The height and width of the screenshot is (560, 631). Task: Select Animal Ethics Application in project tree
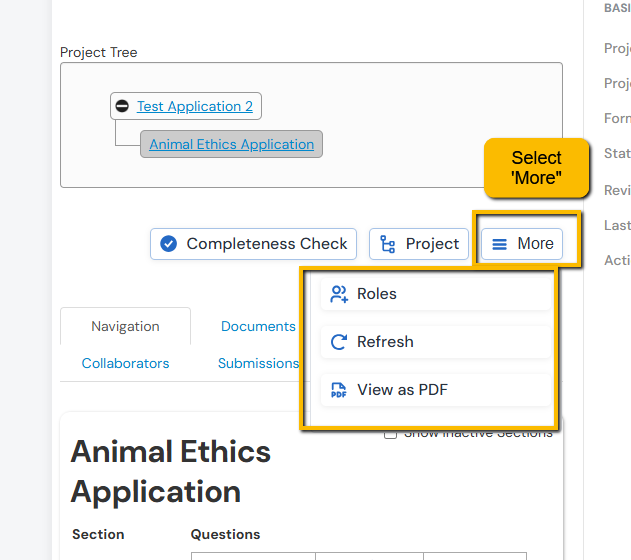231,144
